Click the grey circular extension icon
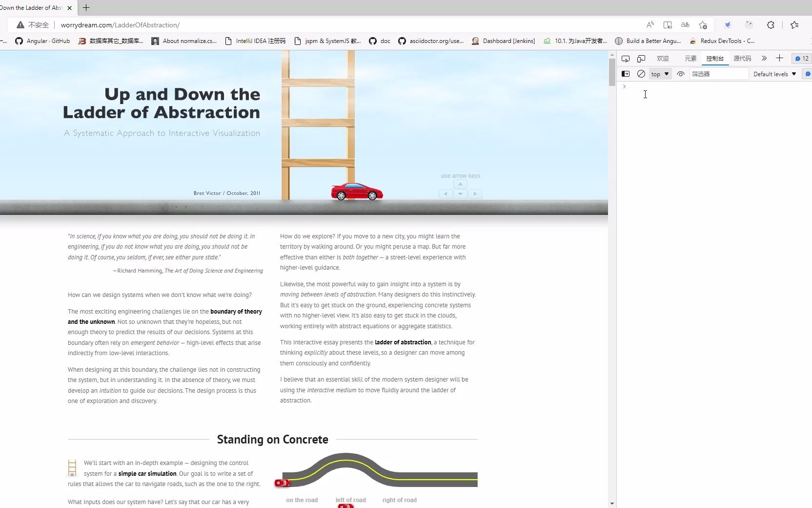 (x=749, y=25)
